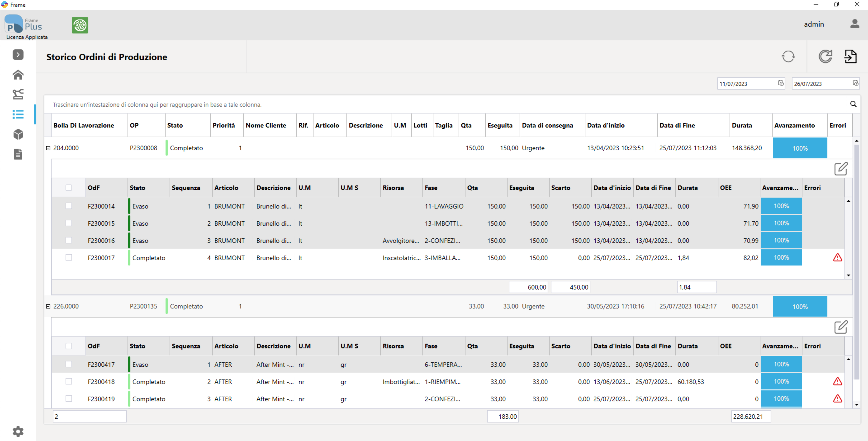This screenshot has height=441, width=868.
Task: Click 100% progress bar of order 204.0000
Action: click(800, 148)
